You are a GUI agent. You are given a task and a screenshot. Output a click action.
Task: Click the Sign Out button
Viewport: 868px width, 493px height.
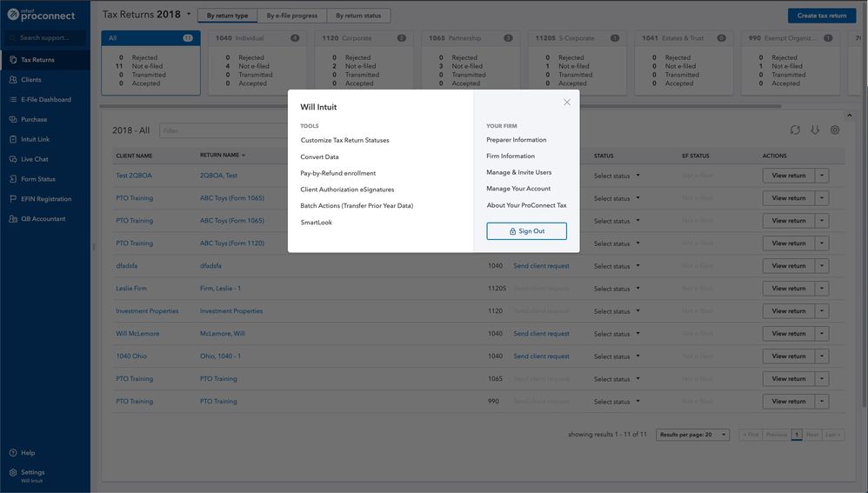click(x=526, y=231)
